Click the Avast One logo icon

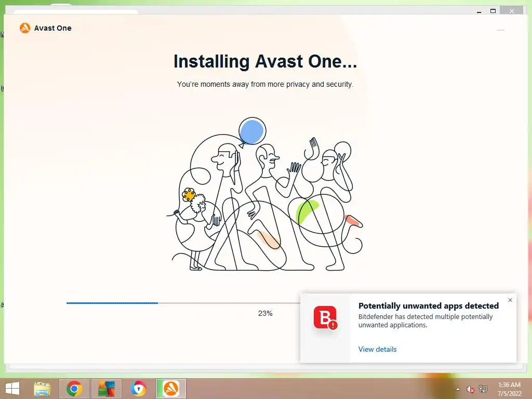coord(25,28)
